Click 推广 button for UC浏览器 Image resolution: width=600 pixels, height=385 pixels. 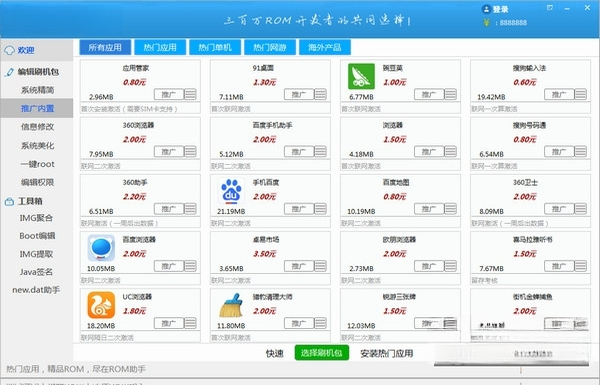coord(169,323)
